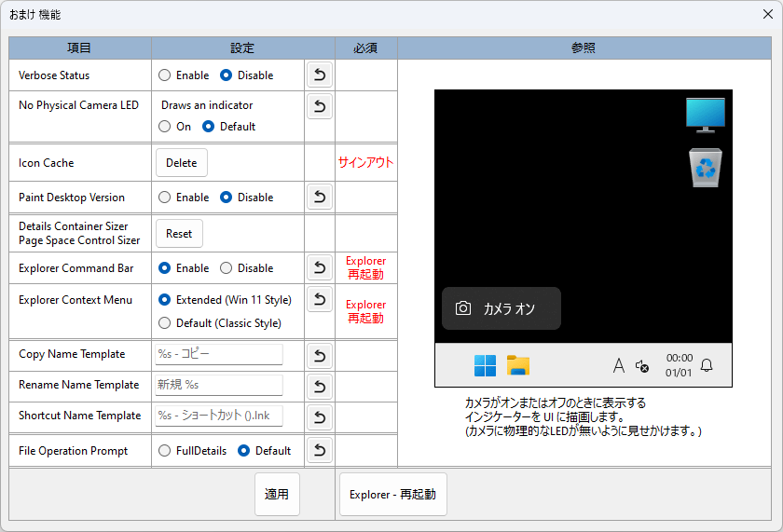Click the 項目 column header
The width and height of the screenshot is (783, 532).
80,48
